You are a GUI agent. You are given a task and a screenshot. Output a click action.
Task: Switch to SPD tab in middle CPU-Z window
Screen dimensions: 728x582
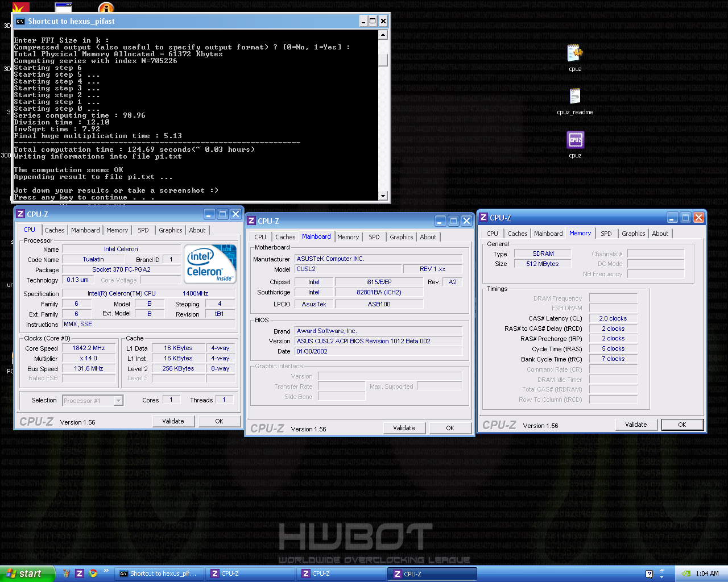click(x=374, y=237)
